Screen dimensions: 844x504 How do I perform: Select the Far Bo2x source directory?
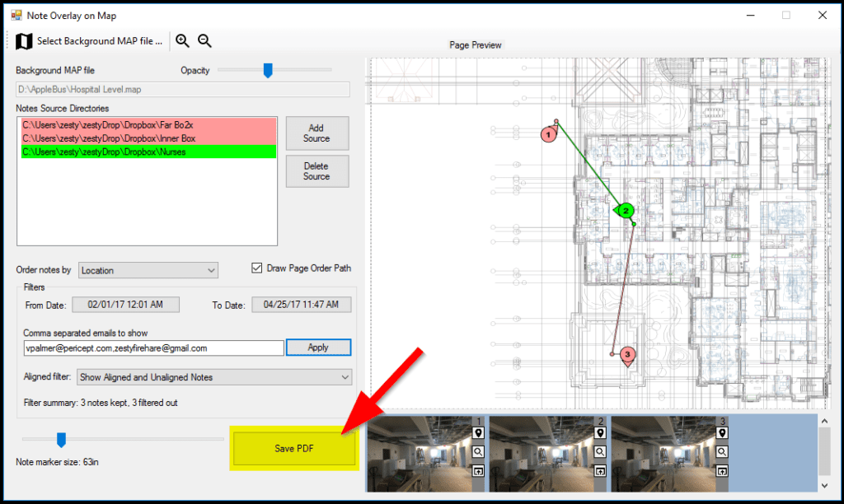point(147,124)
